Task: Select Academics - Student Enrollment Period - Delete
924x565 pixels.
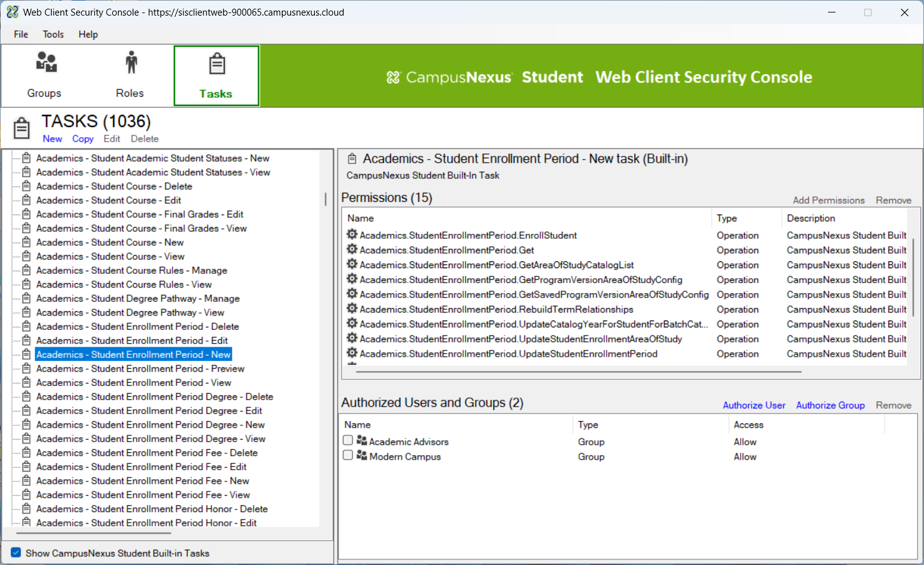Action: point(138,326)
